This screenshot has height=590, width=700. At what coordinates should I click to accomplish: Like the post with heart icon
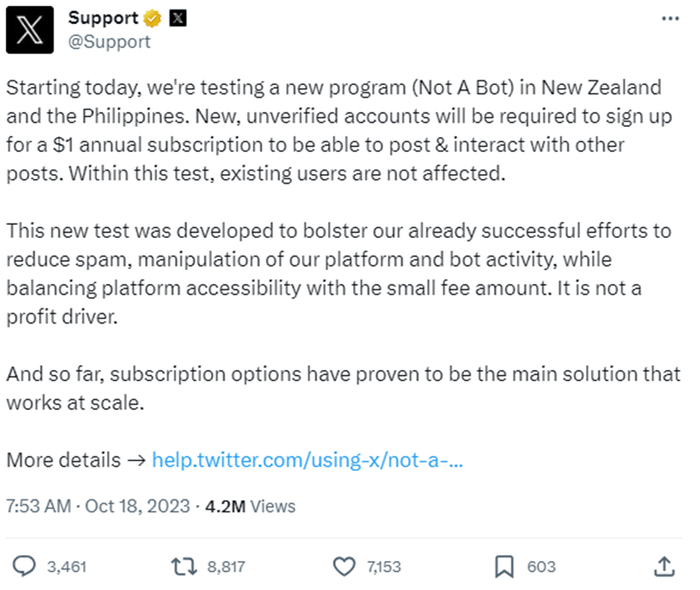(343, 566)
